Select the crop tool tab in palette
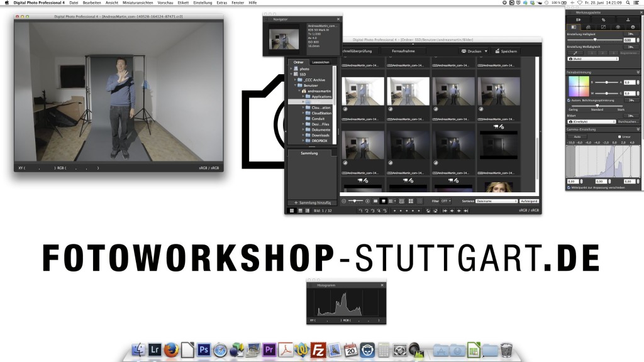 click(x=603, y=19)
